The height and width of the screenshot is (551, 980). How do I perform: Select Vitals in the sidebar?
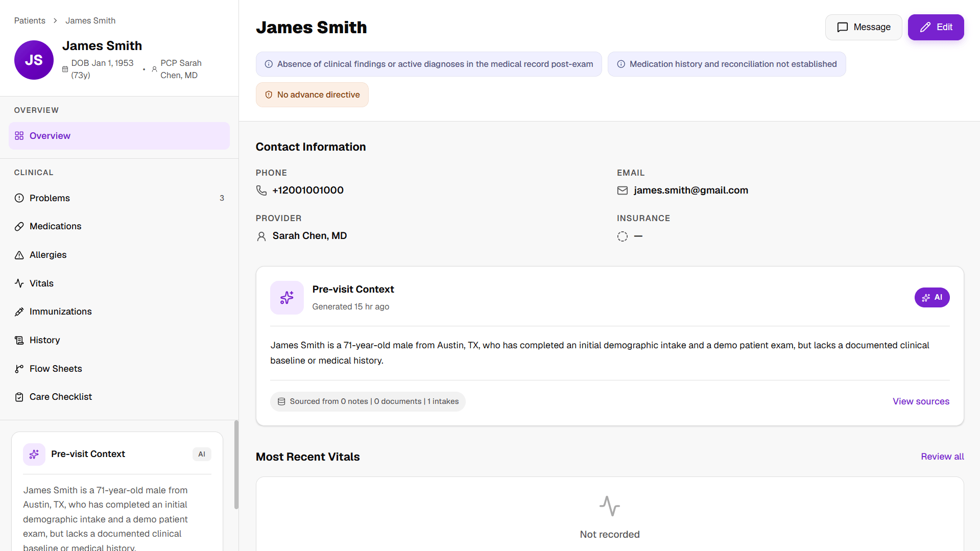(x=119, y=283)
